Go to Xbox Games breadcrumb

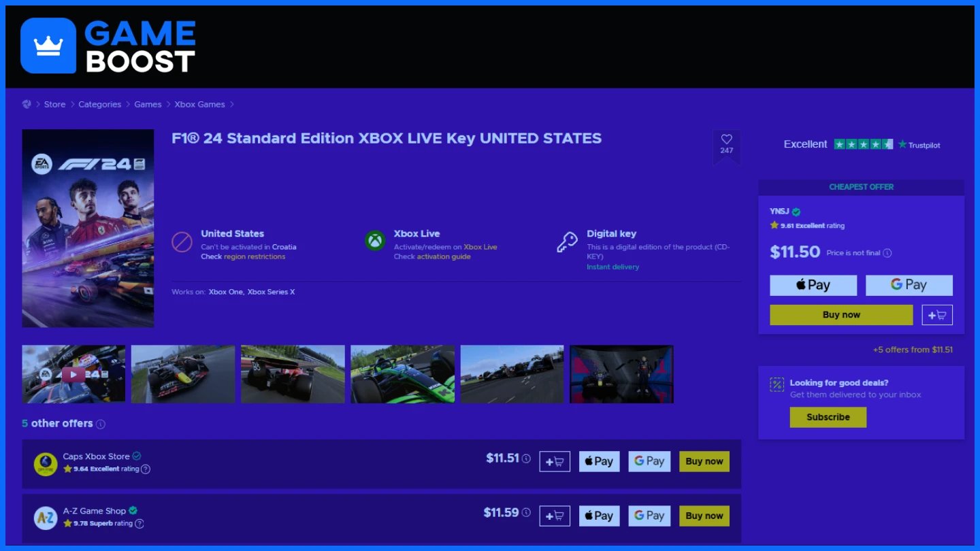pos(199,104)
